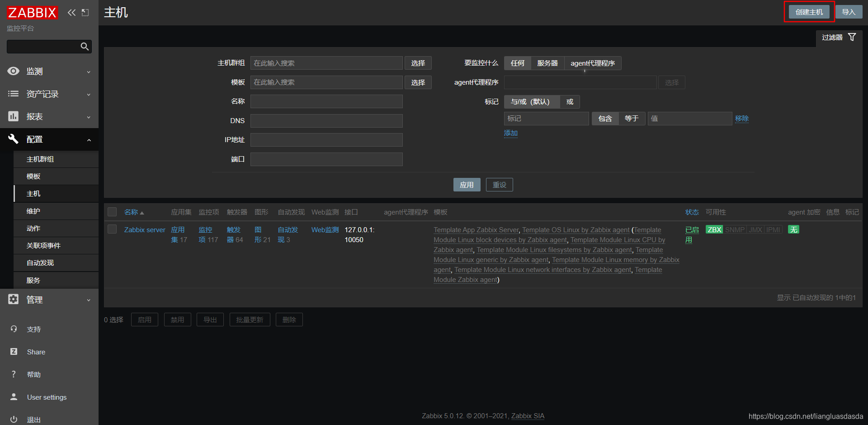Expand the 监测 menu chevron

click(89, 72)
